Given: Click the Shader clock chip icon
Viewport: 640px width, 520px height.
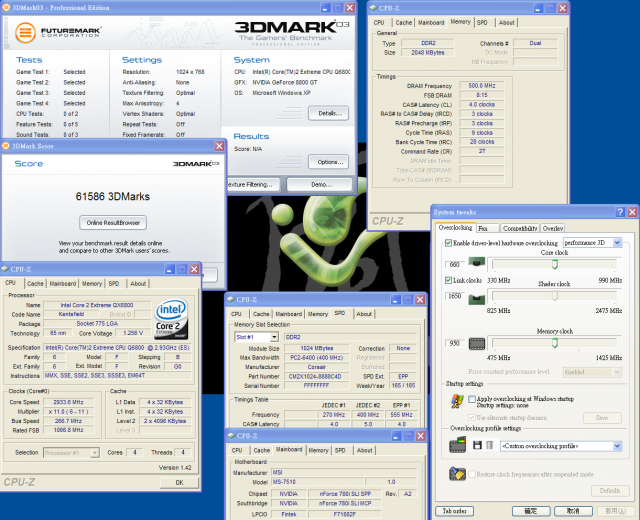Looking at the screenshot, I should (x=476, y=299).
